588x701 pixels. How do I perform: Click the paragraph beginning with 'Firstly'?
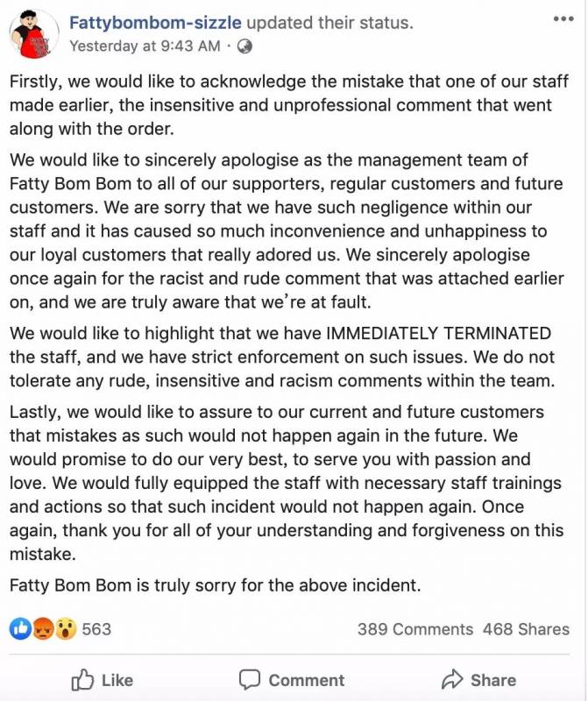289,104
